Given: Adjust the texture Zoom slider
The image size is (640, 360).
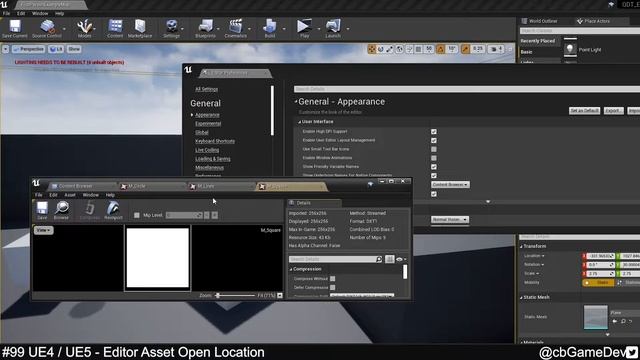Looking at the screenshot, I should [235, 295].
